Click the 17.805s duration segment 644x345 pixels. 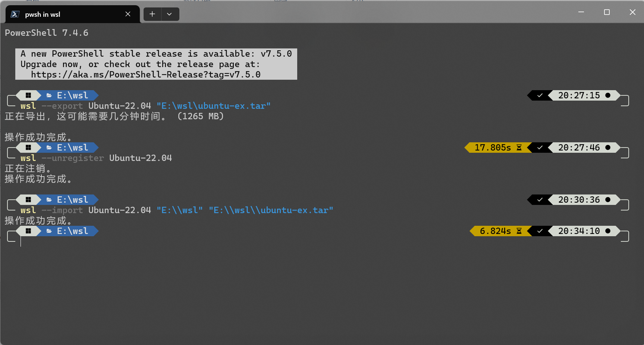click(x=493, y=148)
